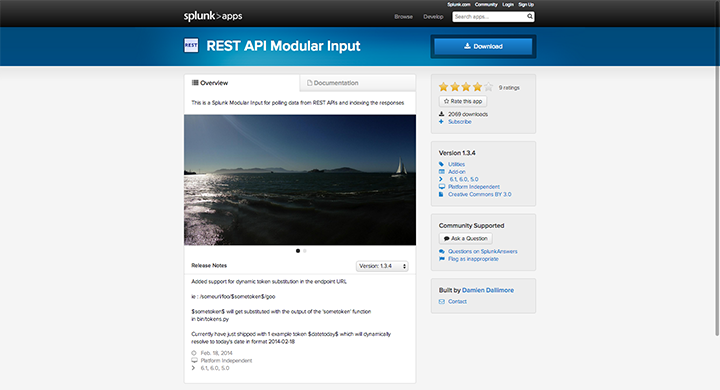Click the 9 ratings text
Screen dimensions: 720x390
(509, 87)
